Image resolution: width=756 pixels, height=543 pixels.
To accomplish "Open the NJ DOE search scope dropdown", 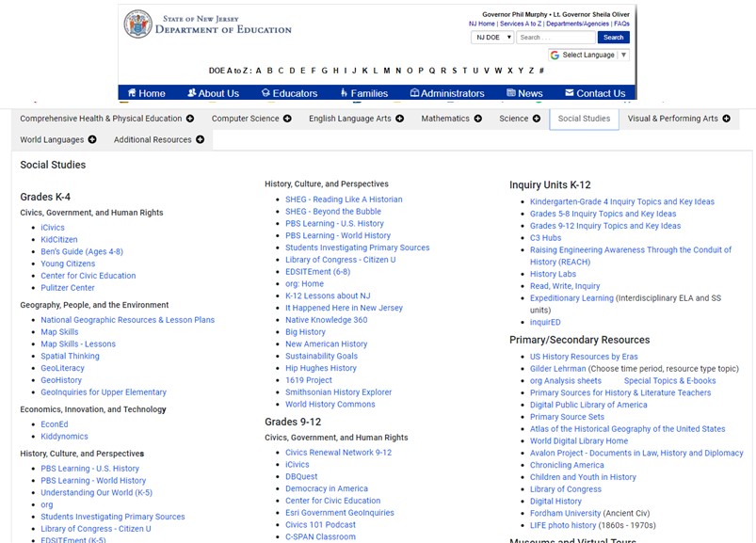I will [492, 37].
